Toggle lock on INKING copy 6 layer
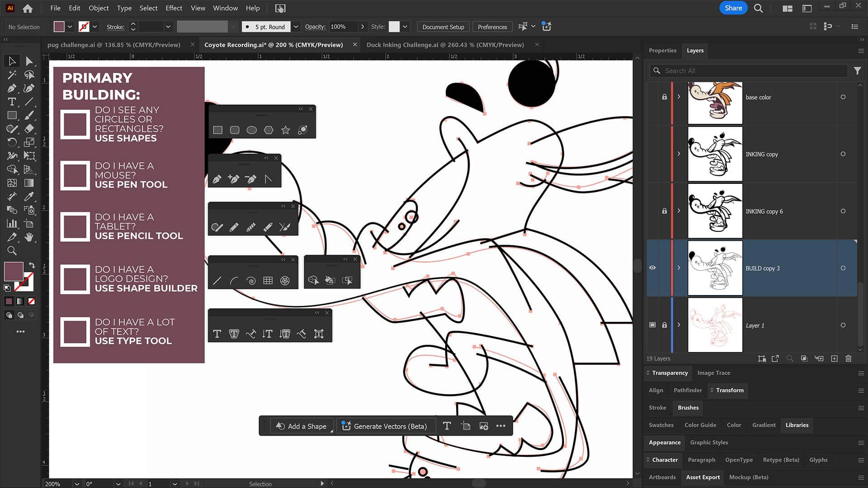The width and height of the screenshot is (868, 488). [x=665, y=211]
